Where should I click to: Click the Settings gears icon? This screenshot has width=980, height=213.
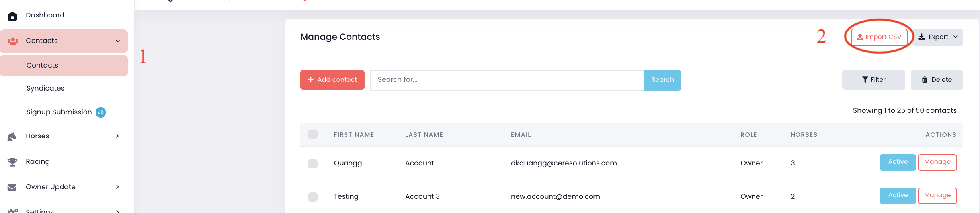[x=13, y=210]
